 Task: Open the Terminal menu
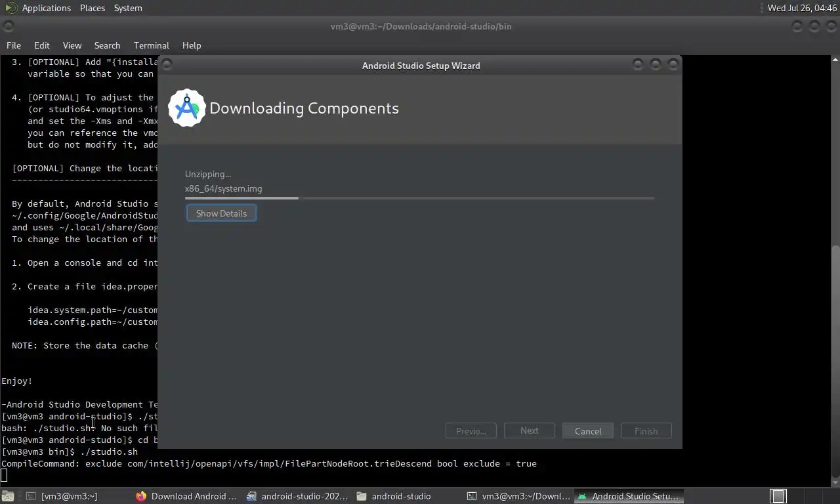(x=152, y=45)
